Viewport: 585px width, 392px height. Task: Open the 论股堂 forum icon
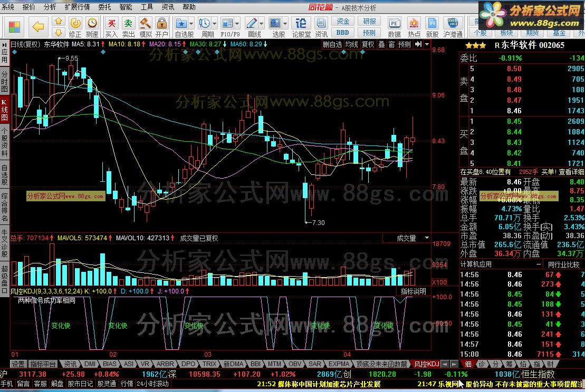click(x=301, y=27)
